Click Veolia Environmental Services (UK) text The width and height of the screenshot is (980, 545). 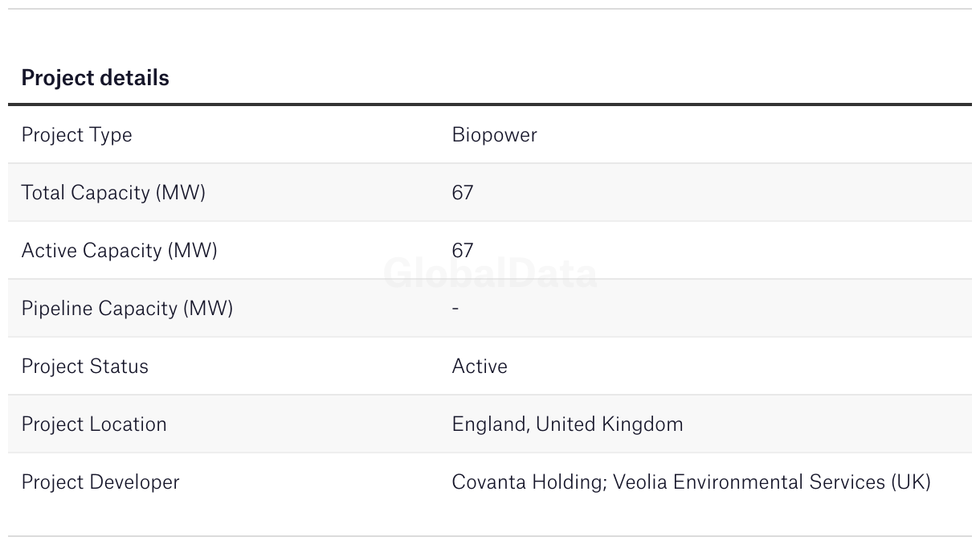tap(772, 482)
